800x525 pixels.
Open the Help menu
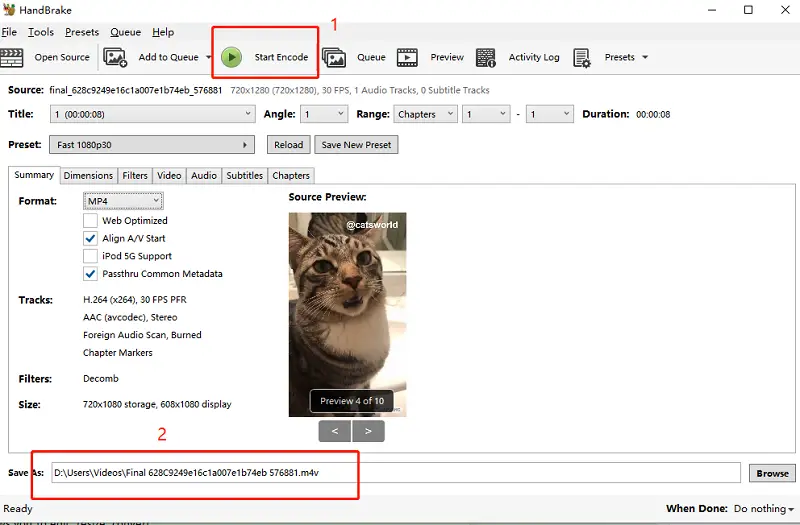pyautogui.click(x=163, y=32)
